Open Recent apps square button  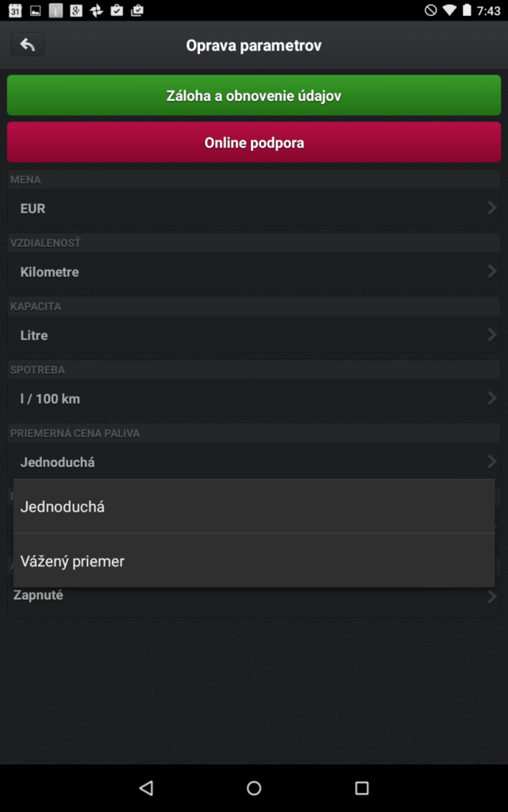click(362, 787)
